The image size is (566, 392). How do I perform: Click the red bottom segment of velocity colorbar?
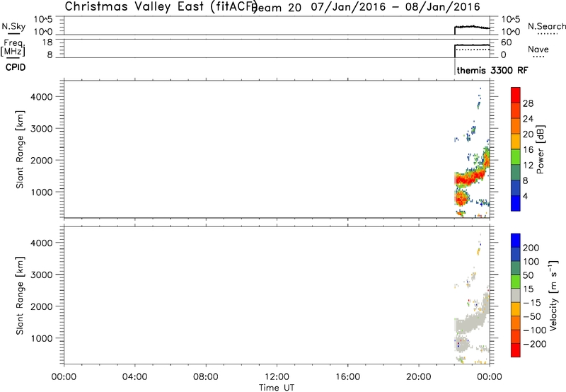(516, 350)
